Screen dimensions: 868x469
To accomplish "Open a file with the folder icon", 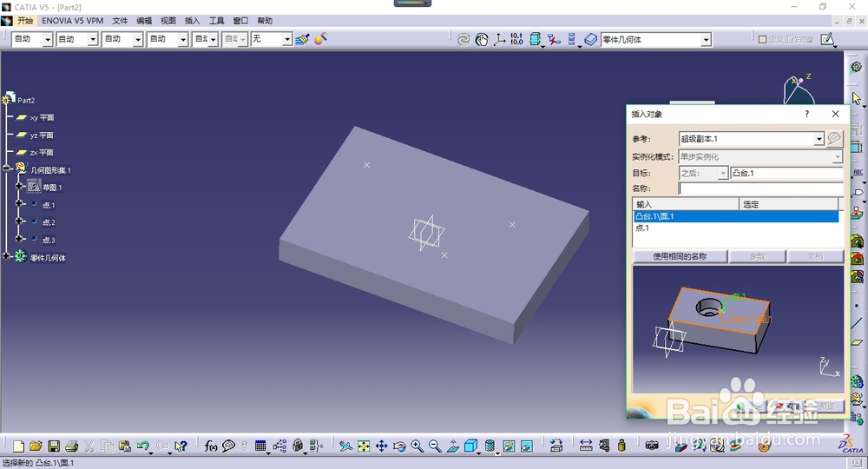I will 36,446.
